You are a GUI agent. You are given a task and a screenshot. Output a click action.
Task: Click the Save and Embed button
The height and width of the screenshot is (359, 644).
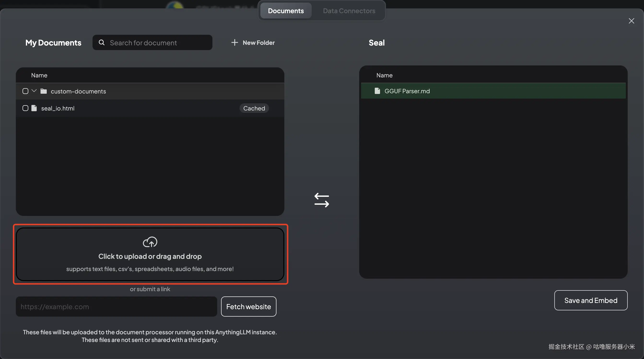[591, 300]
